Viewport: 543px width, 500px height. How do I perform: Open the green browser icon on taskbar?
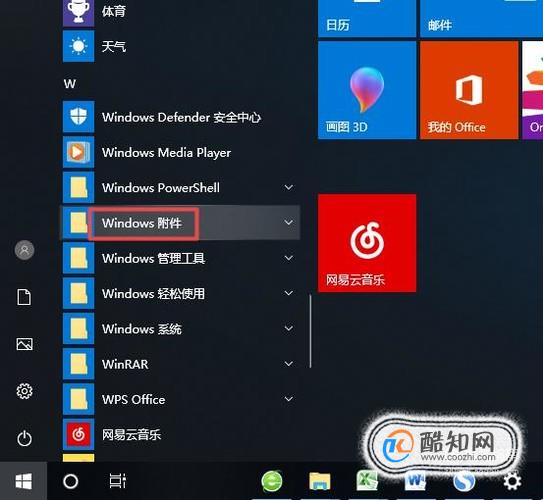(272, 481)
